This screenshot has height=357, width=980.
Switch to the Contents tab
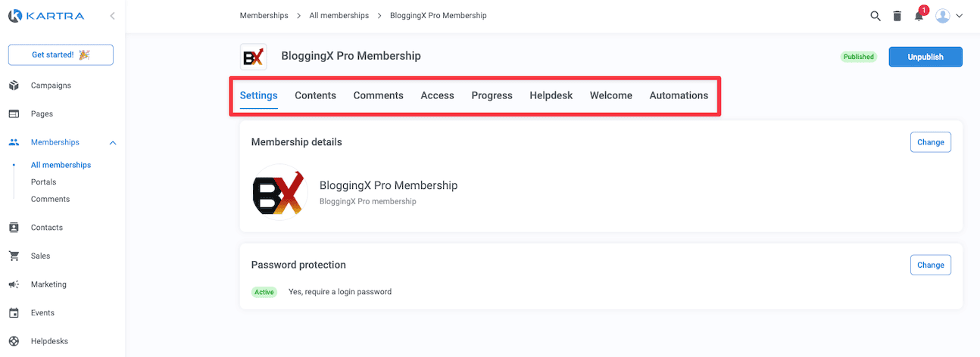(x=315, y=95)
